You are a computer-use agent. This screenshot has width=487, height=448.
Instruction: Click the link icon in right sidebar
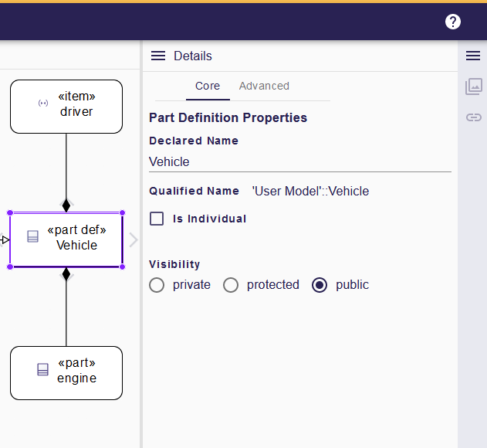click(473, 117)
